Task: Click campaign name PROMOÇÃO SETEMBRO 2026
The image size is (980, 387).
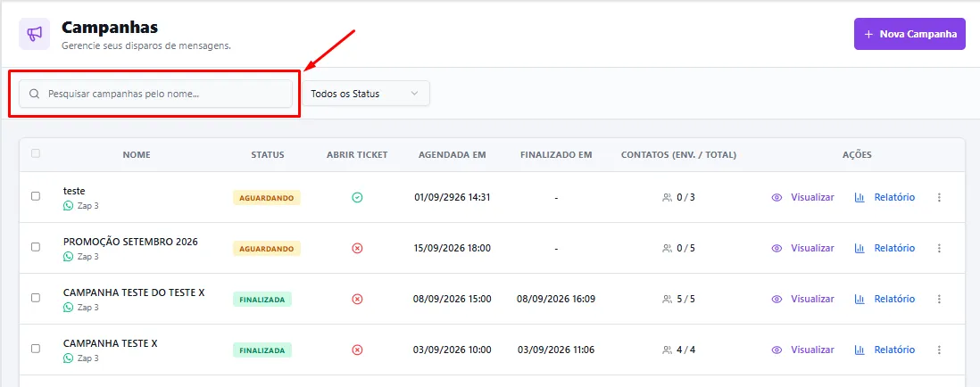Action: click(130, 242)
